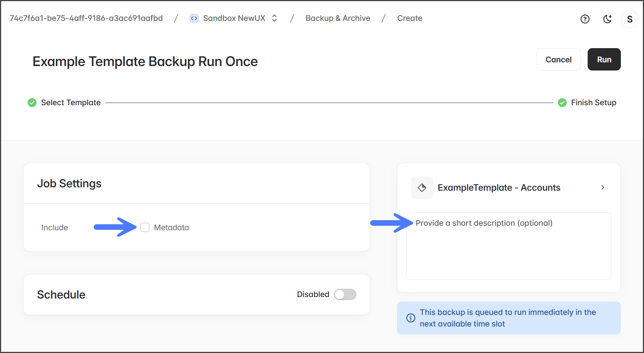Image resolution: width=644 pixels, height=353 pixels.
Task: Enable the Metadata checkbox
Action: pyautogui.click(x=145, y=227)
